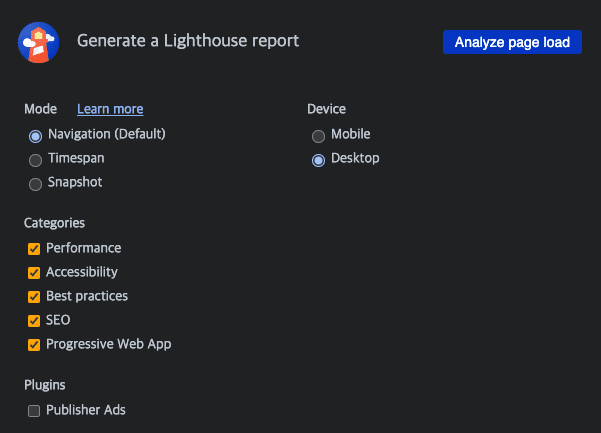601x433 pixels.
Task: Enable the Publisher Ads plugin
Action: (34, 411)
